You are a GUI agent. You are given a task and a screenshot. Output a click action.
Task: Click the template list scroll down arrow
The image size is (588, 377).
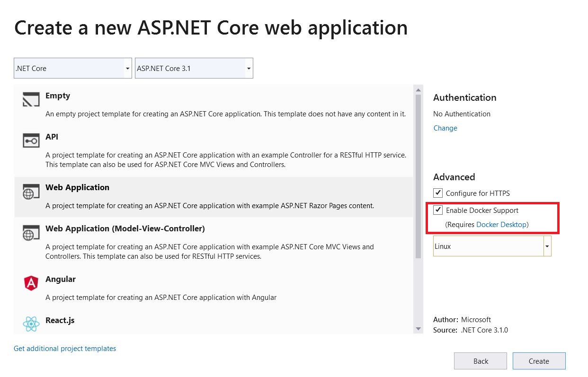coord(418,329)
